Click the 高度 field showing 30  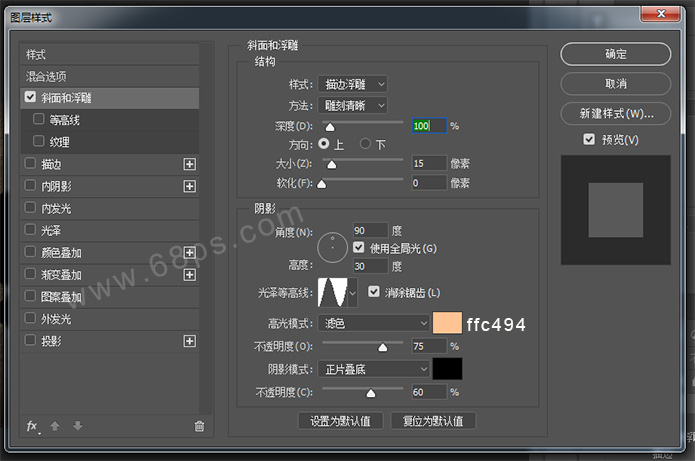tap(371, 266)
